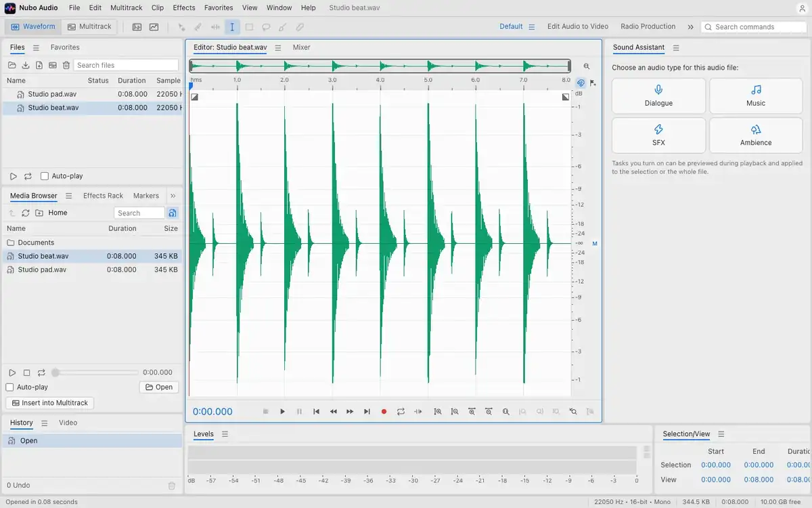Viewport: 812px width, 508px height.
Task: Zoom the overview using the magnifier icon
Action: (587, 66)
